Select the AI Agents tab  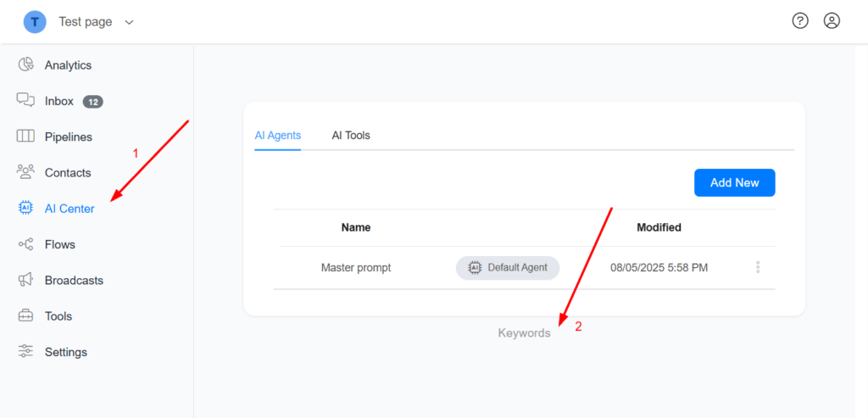coord(278,135)
